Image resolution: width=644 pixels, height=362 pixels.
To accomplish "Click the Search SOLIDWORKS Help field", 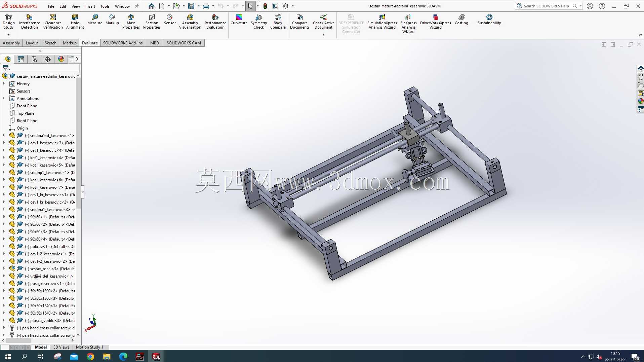I will tap(546, 6).
